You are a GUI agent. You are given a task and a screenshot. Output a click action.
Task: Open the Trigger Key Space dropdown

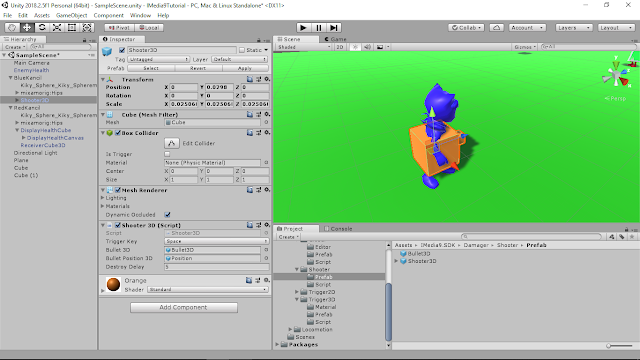tap(216, 241)
